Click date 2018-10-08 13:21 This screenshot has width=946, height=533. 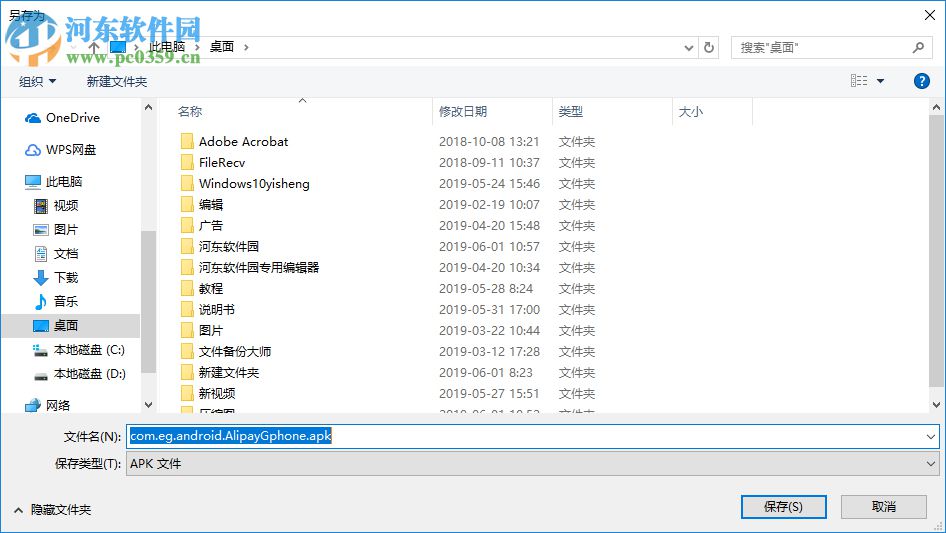[489, 142]
